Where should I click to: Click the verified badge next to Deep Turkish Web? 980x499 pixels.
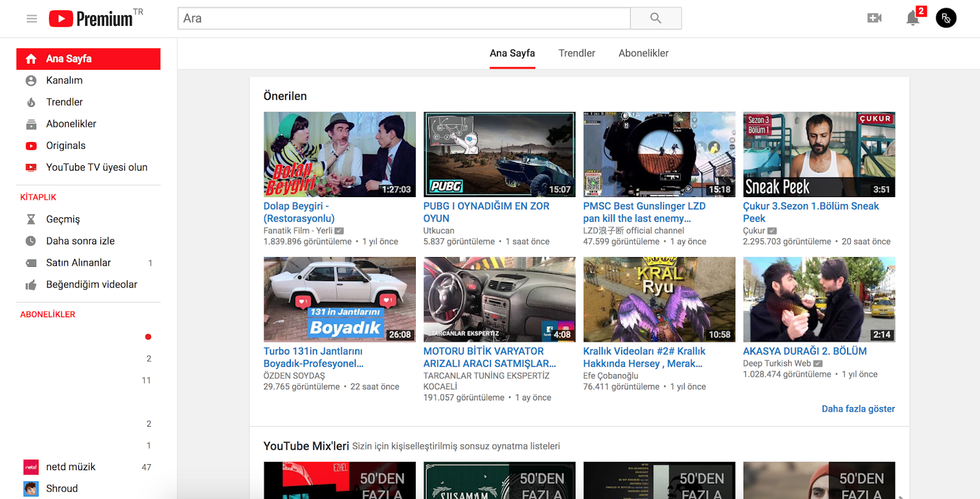click(x=818, y=364)
